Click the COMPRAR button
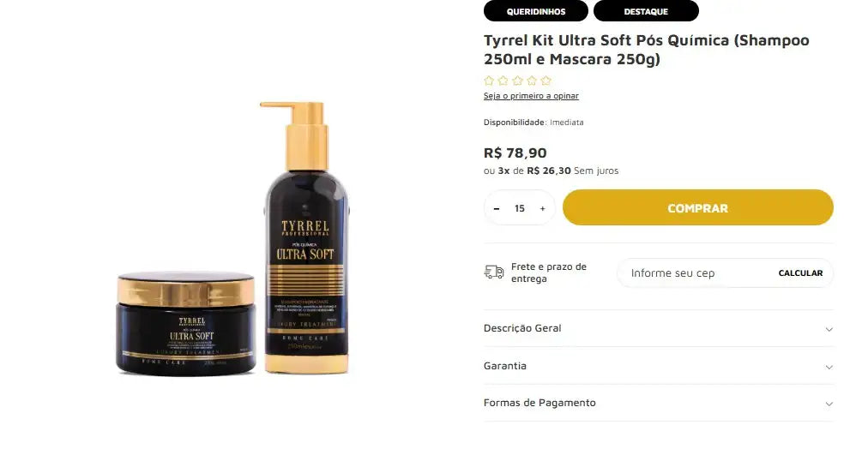This screenshot has width=868, height=455. tap(698, 208)
